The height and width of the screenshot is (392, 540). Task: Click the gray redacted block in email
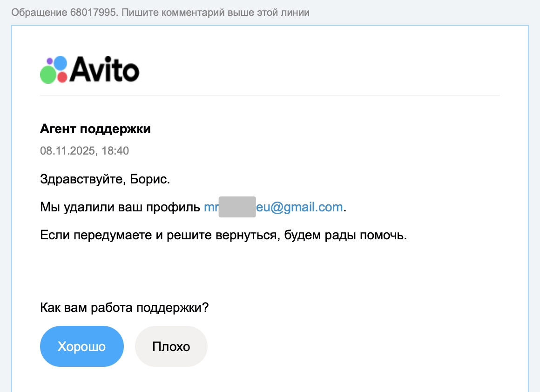click(x=237, y=207)
